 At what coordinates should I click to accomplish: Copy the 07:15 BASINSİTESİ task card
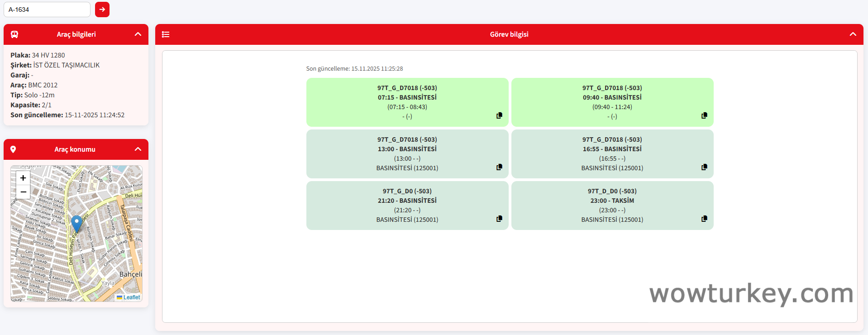[499, 115]
